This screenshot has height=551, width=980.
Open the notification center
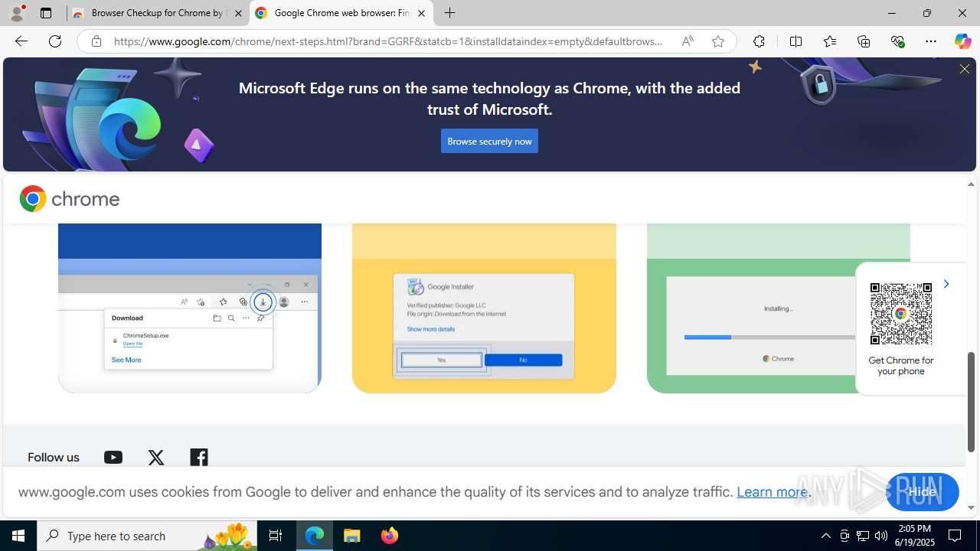955,536
